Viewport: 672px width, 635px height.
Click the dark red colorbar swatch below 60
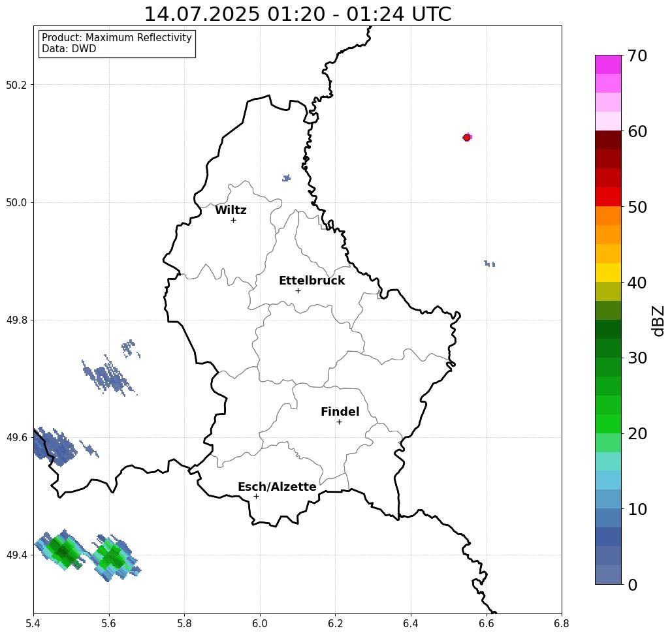pos(608,140)
